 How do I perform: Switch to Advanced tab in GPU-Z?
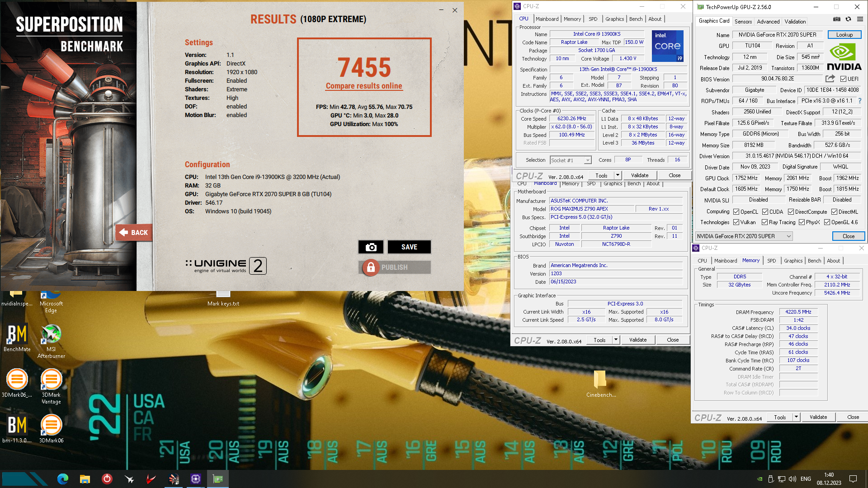pos(768,21)
